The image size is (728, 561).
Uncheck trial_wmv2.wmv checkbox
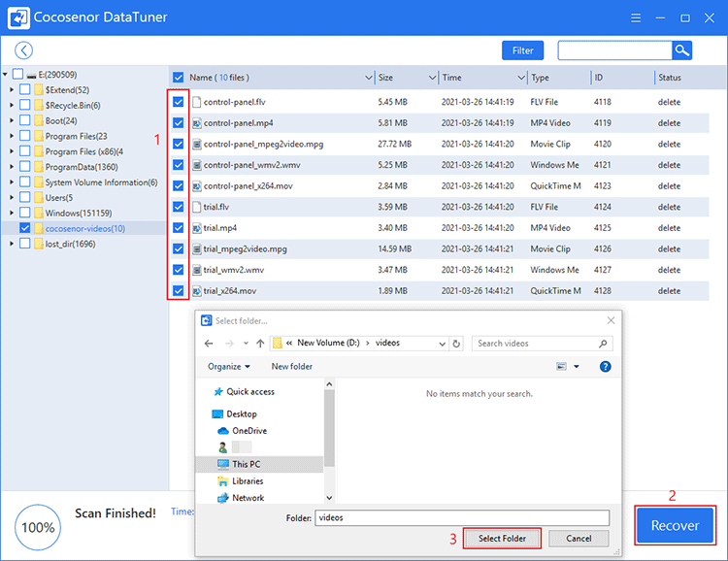179,270
